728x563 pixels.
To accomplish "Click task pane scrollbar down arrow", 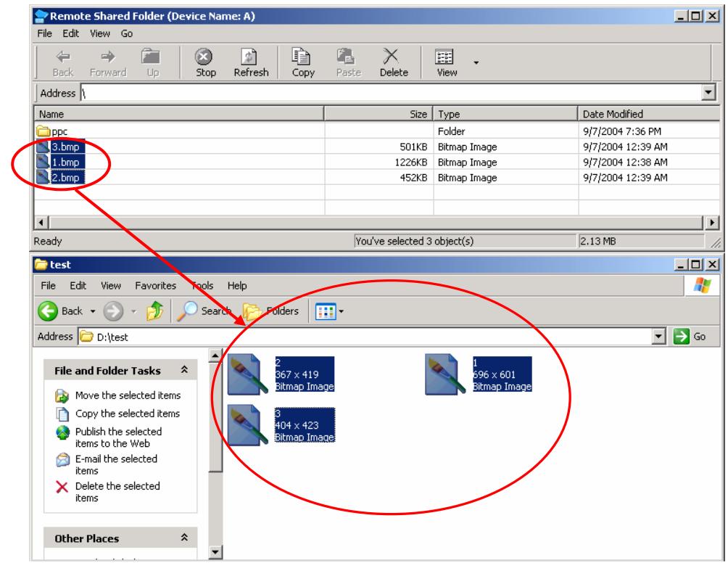I will [215, 552].
